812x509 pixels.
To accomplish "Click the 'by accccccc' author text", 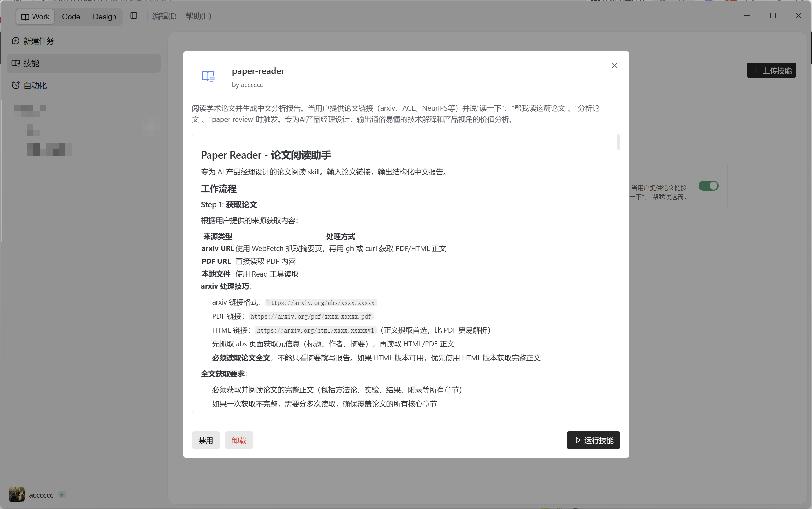I will tap(247, 85).
